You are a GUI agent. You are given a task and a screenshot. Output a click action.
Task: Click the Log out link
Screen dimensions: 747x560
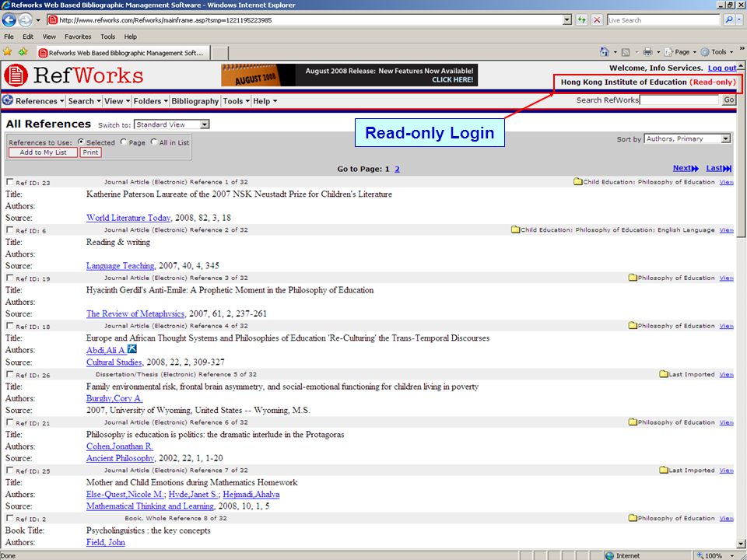(x=722, y=68)
